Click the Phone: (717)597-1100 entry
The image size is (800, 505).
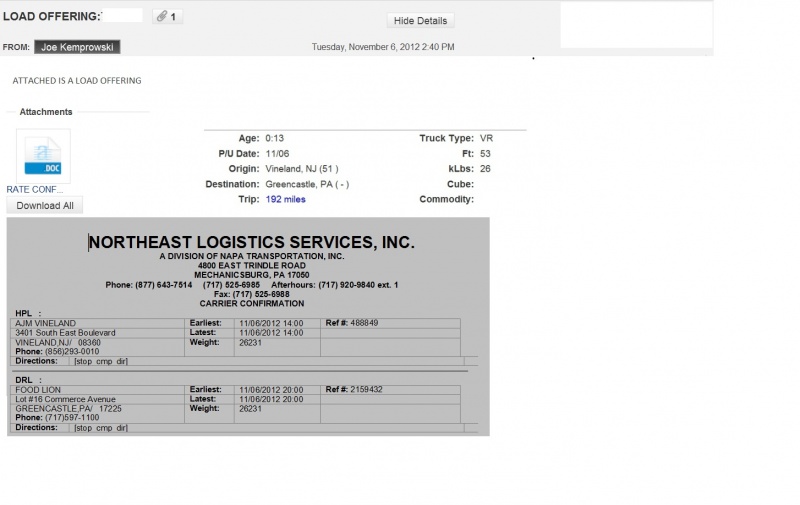coord(57,417)
